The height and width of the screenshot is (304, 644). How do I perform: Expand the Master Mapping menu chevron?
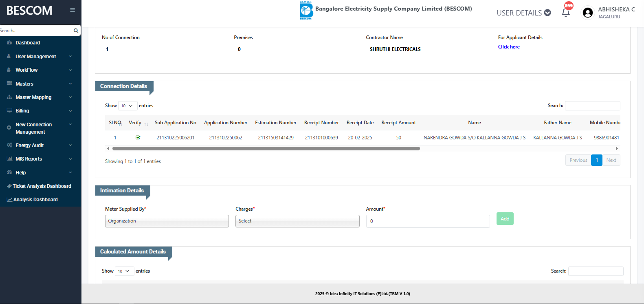tap(70, 97)
